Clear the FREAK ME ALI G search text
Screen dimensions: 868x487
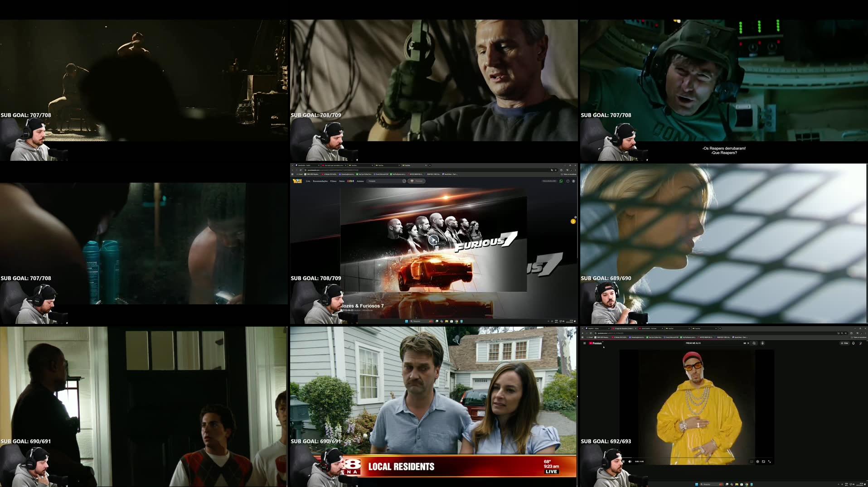click(748, 343)
